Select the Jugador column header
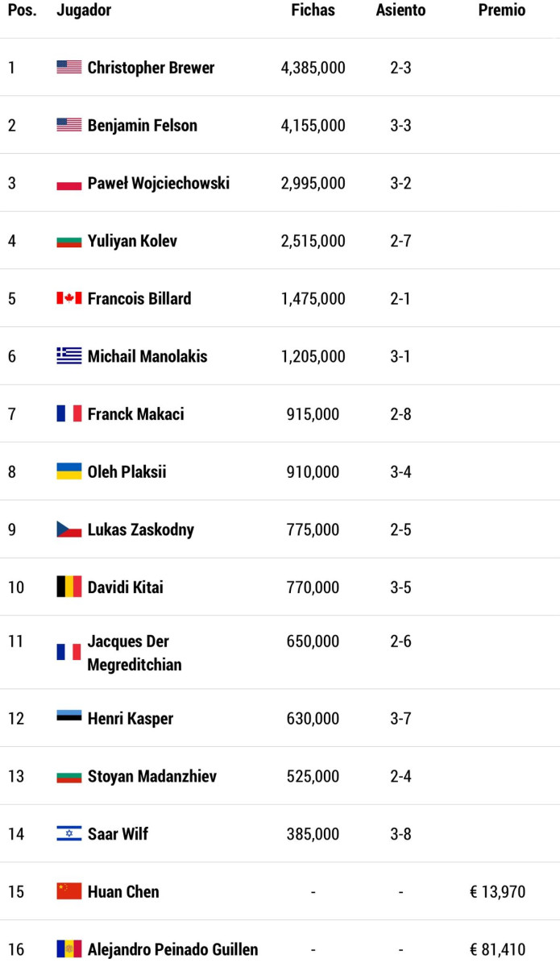This screenshot has width=560, height=967. point(84,10)
